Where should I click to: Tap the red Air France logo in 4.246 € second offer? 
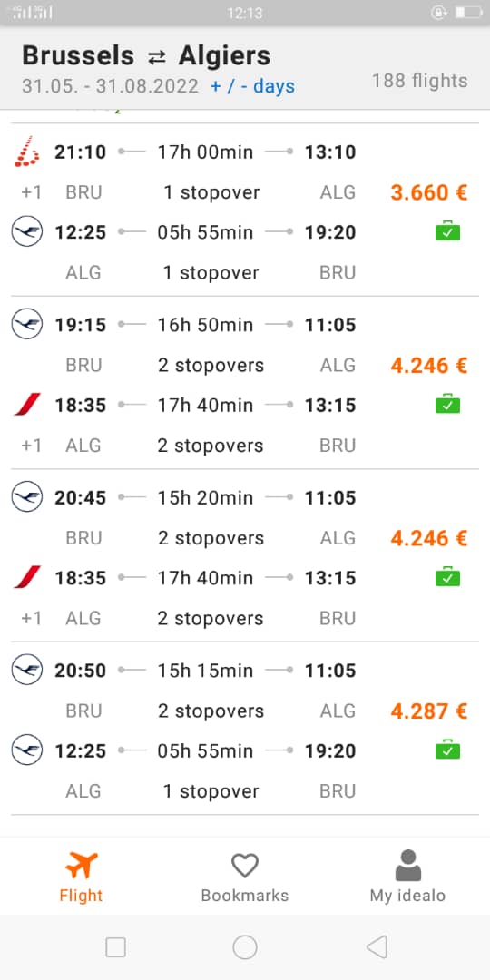click(27, 577)
